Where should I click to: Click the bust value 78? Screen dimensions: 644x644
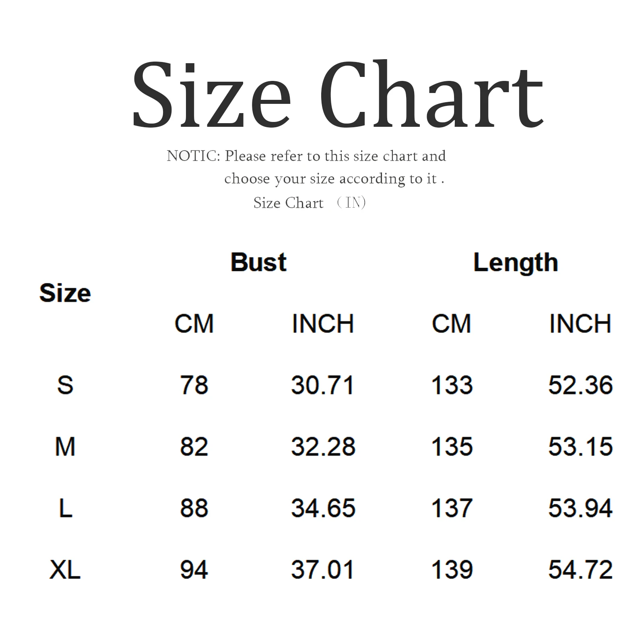tap(194, 385)
